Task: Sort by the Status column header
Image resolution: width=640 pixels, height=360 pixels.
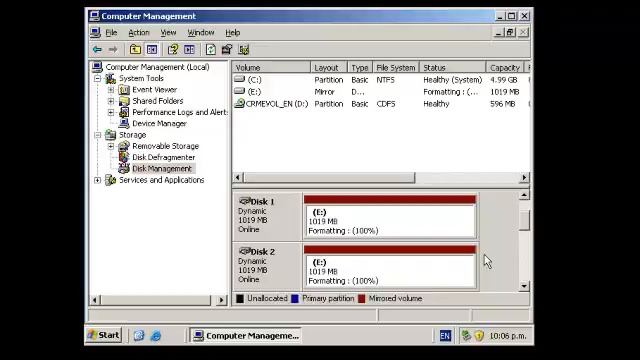Action: (452, 67)
